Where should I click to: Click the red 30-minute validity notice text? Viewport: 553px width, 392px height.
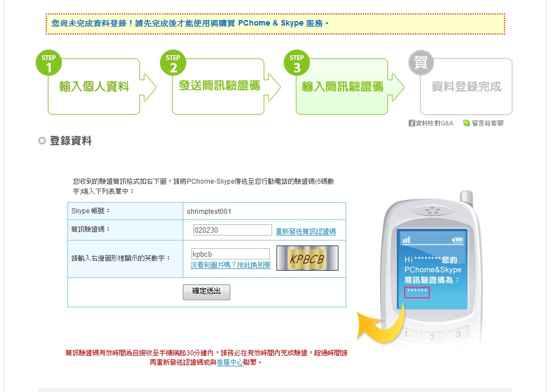206,357
